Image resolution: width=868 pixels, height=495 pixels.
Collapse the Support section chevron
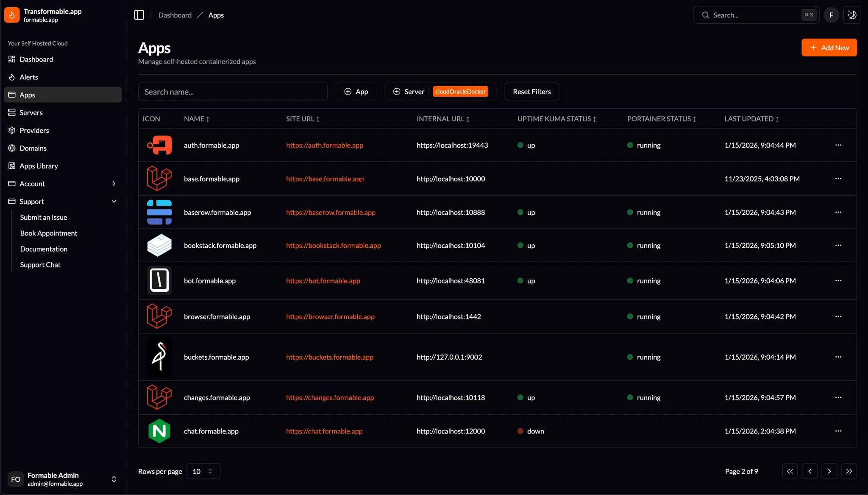(114, 201)
